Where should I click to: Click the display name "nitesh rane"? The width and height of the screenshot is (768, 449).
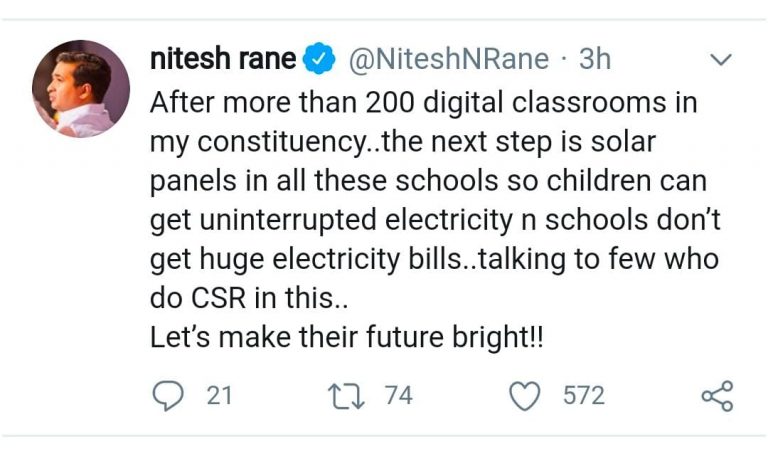pos(222,60)
